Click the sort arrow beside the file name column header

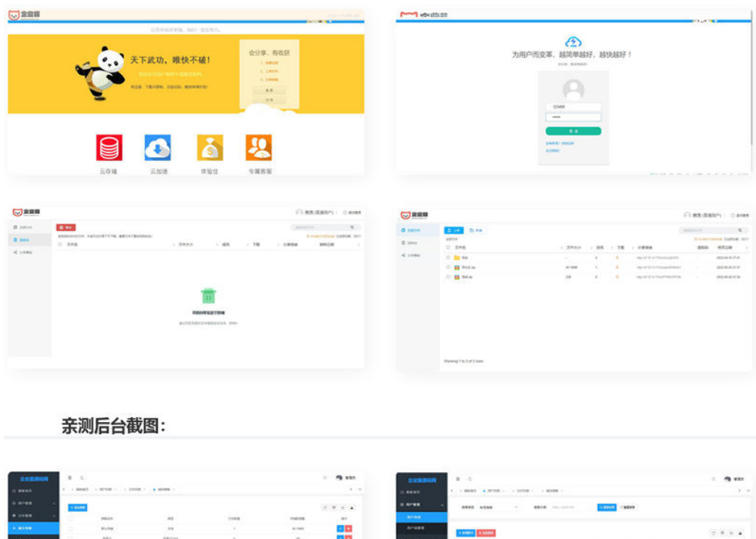pos(562,248)
